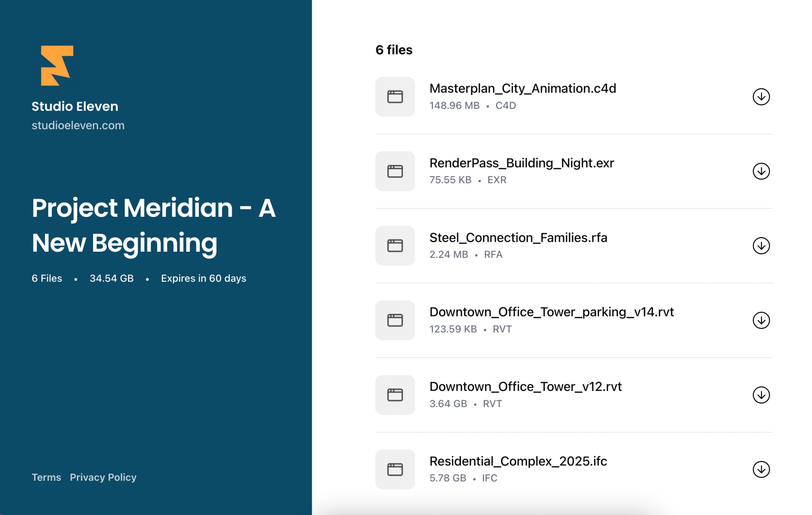Open the Terms page
This screenshot has height=515, width=812.
coord(46,477)
